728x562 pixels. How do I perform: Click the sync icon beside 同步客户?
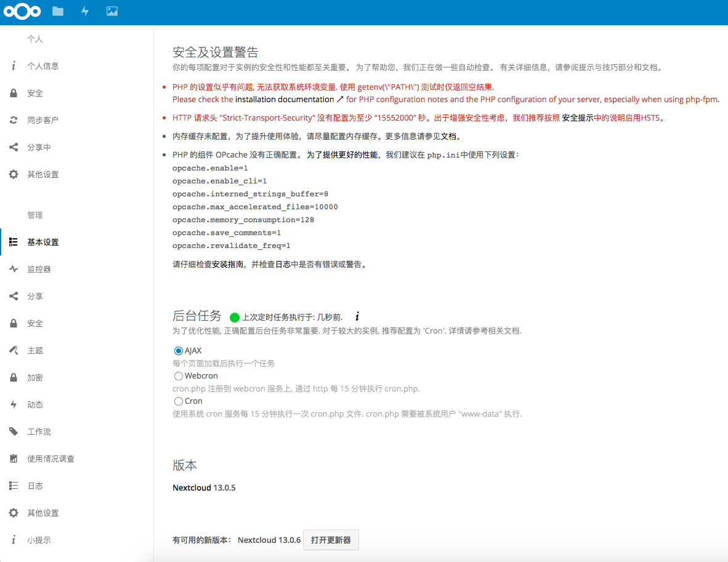14,120
